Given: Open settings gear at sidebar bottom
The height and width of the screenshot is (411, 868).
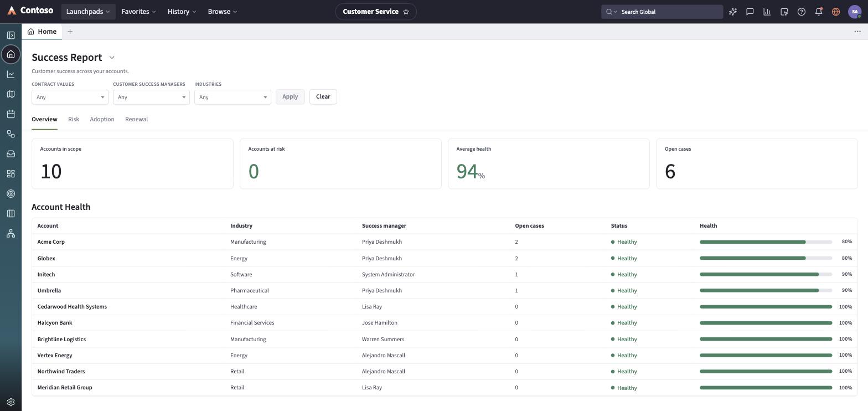Looking at the screenshot, I should click(11, 403).
